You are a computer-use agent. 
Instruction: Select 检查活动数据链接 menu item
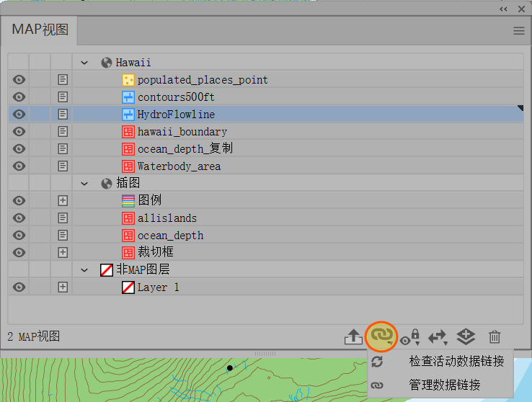pyautogui.click(x=440, y=362)
